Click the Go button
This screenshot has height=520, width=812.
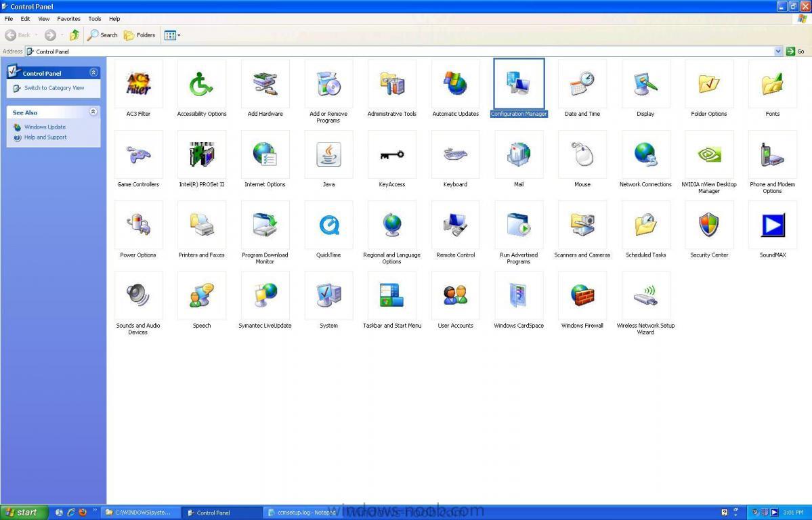[796, 51]
